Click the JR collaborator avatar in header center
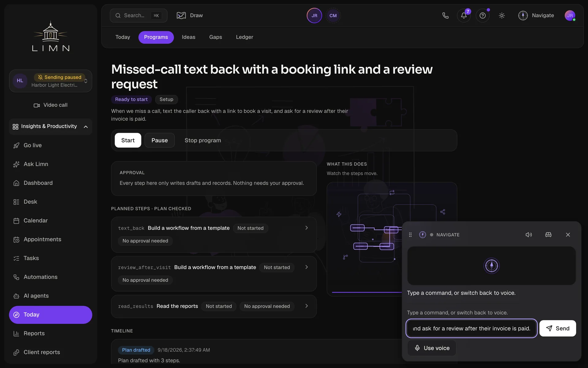The height and width of the screenshot is (368, 588). pos(314,16)
